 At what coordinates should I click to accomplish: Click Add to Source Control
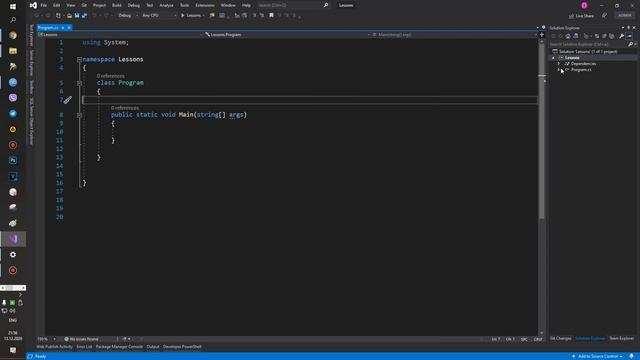598,356
